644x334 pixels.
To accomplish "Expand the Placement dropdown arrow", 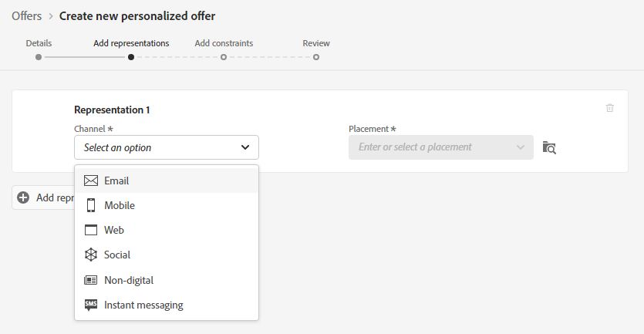I will [x=521, y=147].
